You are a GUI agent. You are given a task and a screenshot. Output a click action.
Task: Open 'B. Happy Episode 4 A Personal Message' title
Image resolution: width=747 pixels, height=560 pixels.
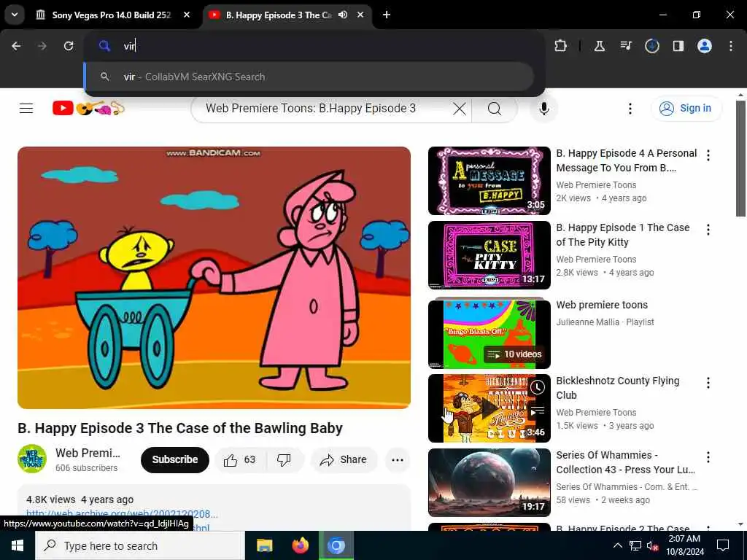click(x=627, y=160)
